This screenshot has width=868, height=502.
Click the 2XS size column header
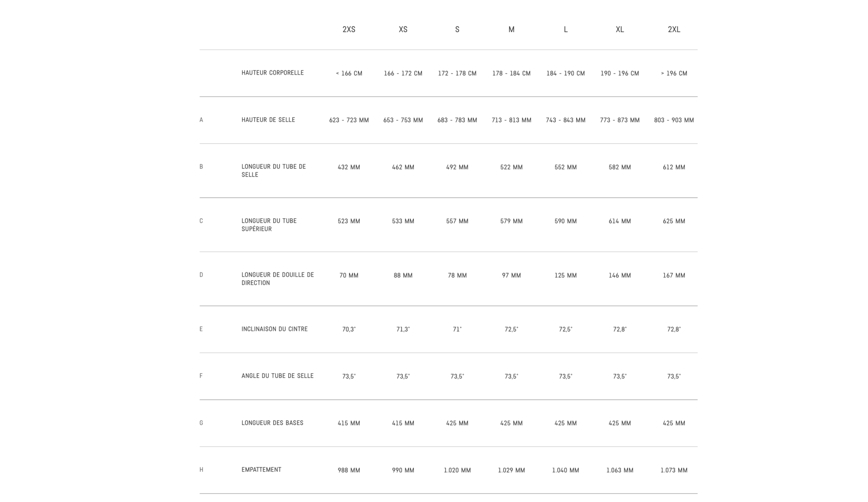pos(349,29)
